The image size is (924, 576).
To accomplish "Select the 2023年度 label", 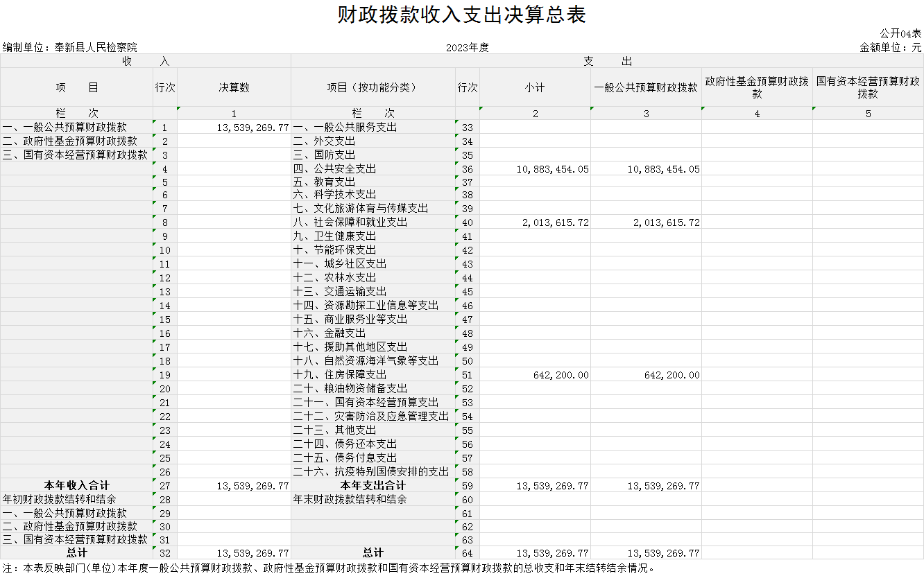I will (468, 47).
